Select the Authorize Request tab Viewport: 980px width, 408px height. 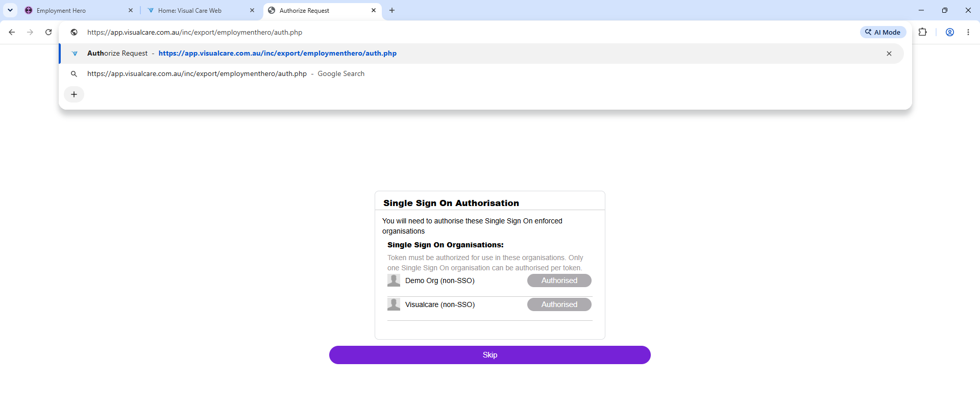point(322,10)
